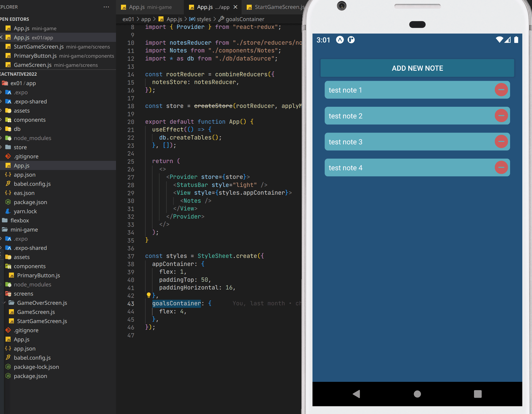Open GameOverScreen.js in the screens folder
Screen dimensions: 532x414
click(x=58, y=303)
